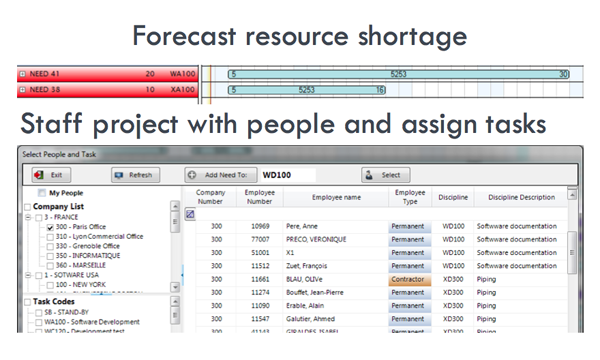Check the 330 - Grenoble Office checkbox

50,246
